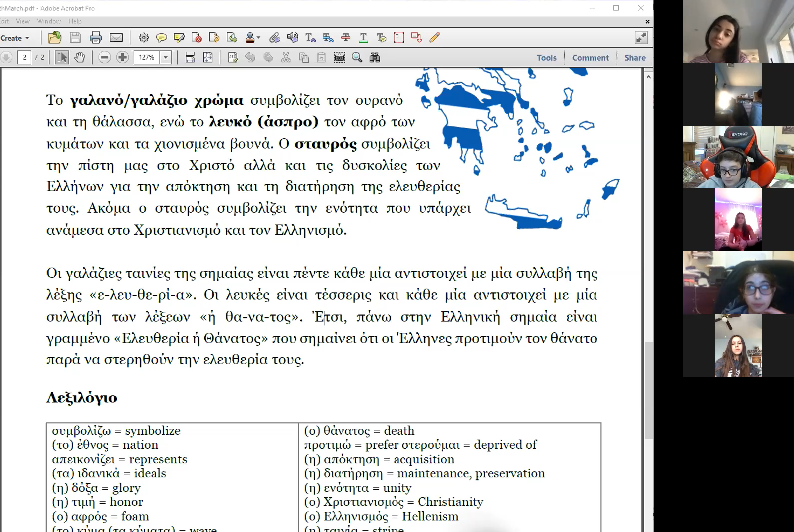Click the Record audio comment icon
The width and height of the screenshot is (794, 532).
[x=293, y=38]
